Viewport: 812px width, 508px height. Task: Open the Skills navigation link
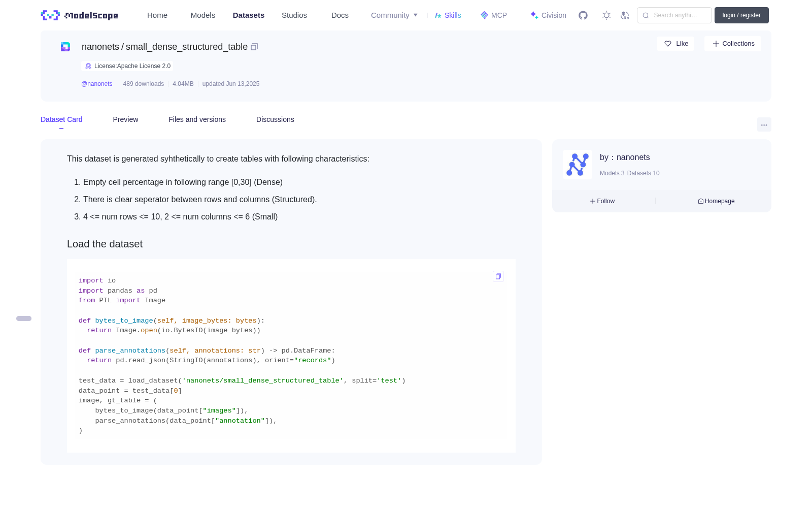(448, 15)
